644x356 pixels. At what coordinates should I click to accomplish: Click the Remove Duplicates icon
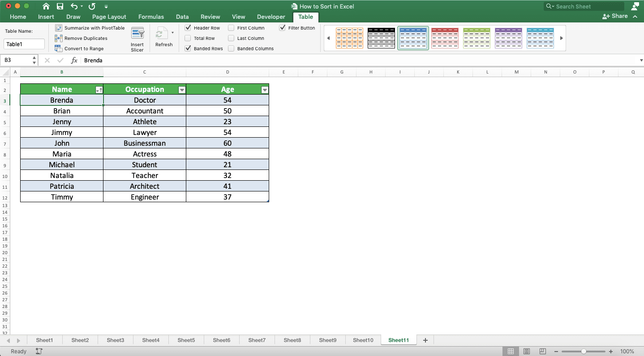(x=59, y=38)
